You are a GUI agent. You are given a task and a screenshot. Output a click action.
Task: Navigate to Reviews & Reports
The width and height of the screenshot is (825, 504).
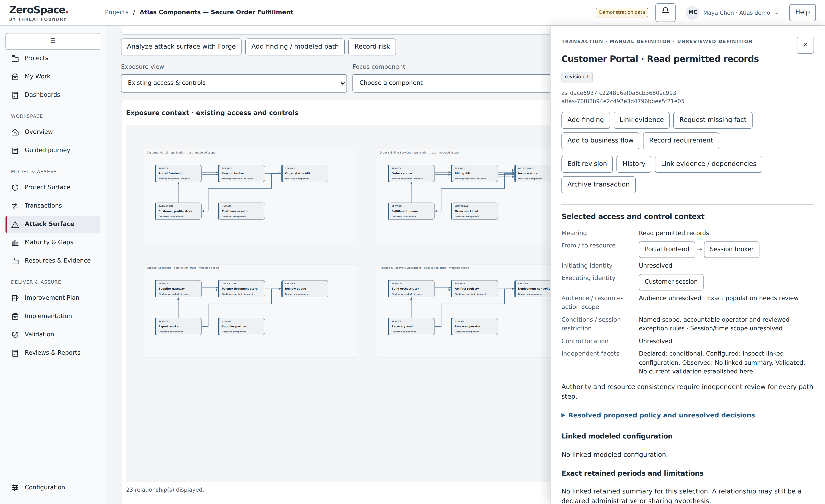[53, 353]
